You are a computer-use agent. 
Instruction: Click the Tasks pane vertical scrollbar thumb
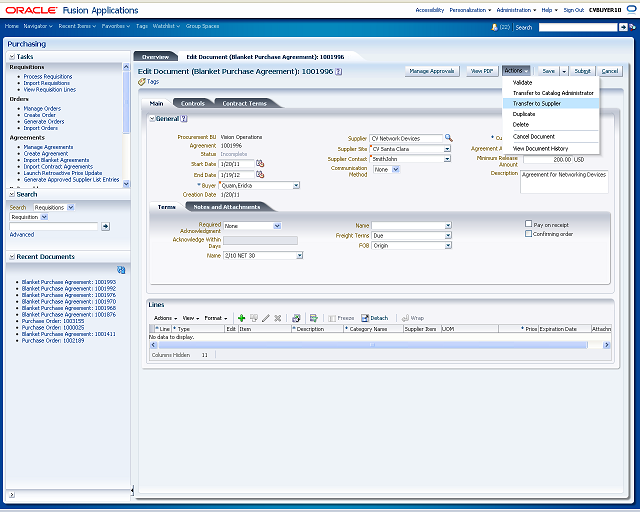coord(126,102)
